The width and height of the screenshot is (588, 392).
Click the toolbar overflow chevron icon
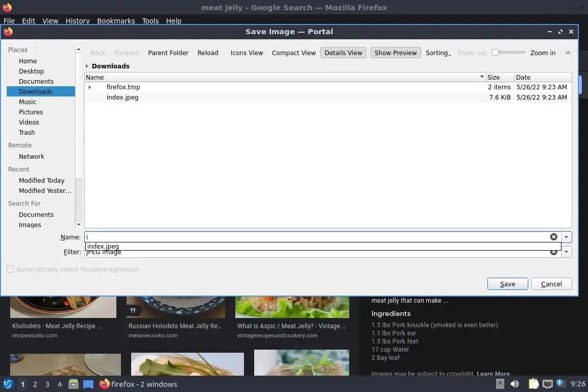(568, 53)
